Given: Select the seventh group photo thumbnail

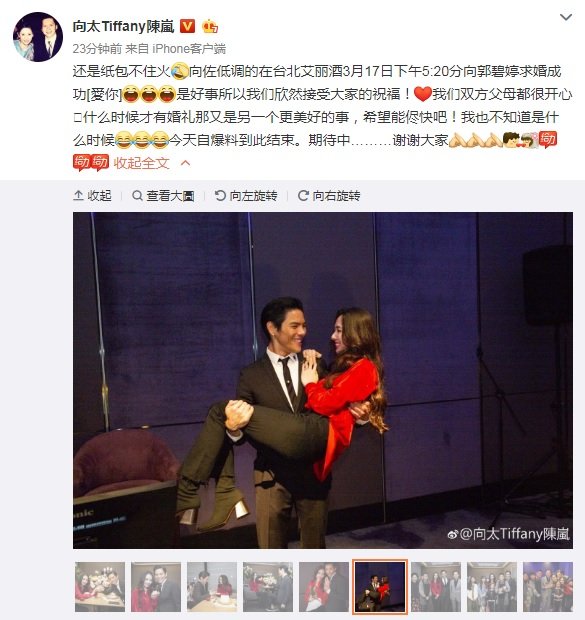Looking at the screenshot, I should coord(436,587).
